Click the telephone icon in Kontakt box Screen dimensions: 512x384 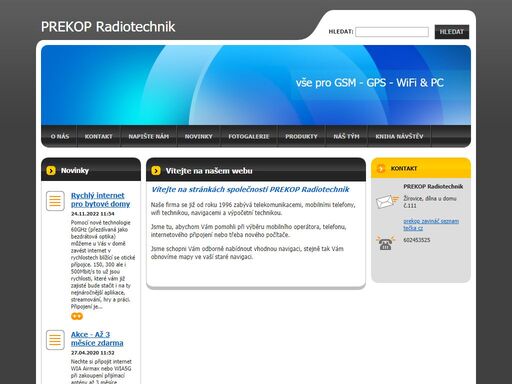pyautogui.click(x=386, y=243)
